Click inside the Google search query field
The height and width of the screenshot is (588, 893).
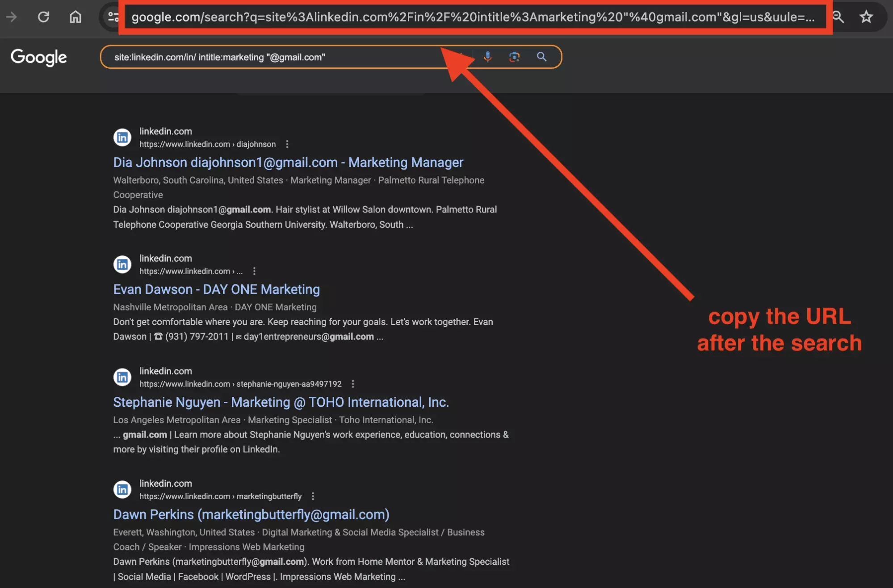[268, 57]
